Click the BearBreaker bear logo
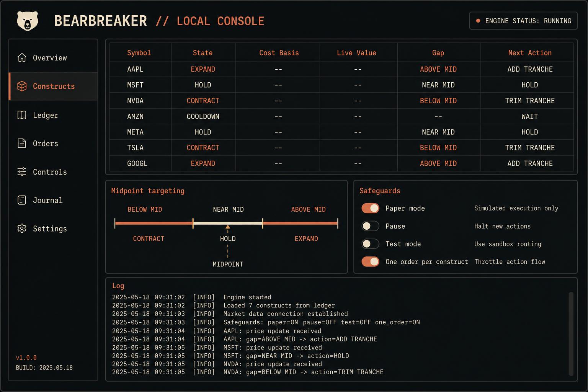588x392 pixels. coord(28,21)
